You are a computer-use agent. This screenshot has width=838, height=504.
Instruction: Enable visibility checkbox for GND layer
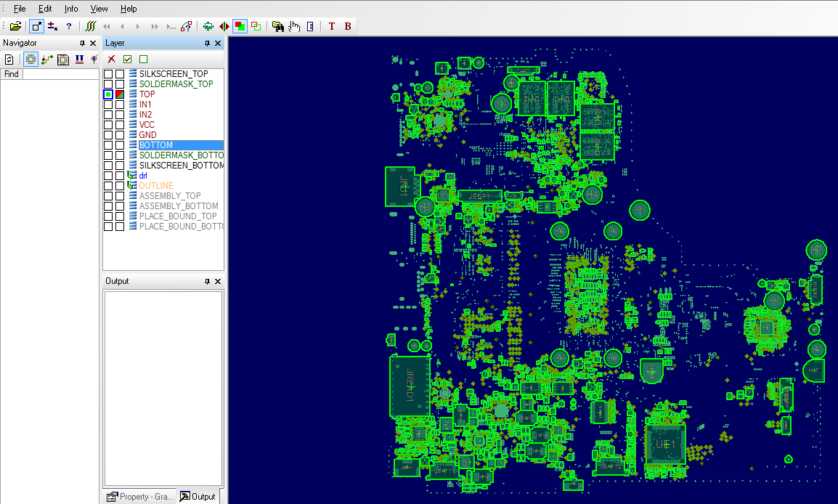pos(108,134)
